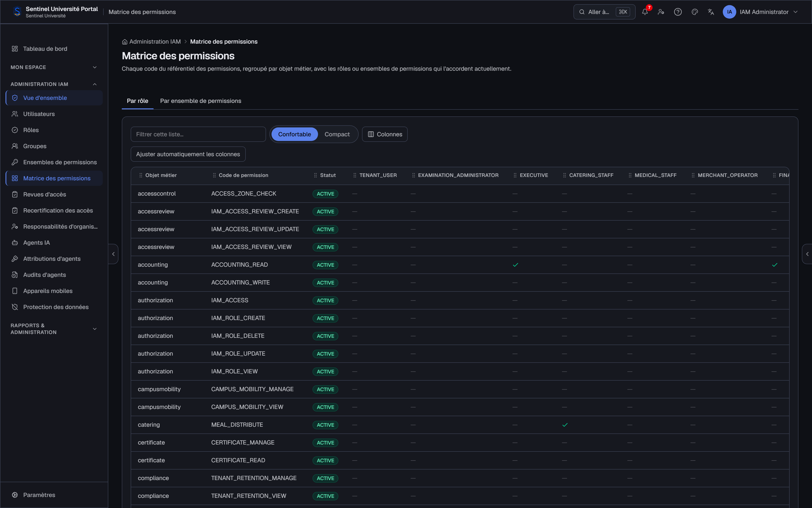Viewport: 812px width, 508px height.
Task: Click the Agents IA robot icon
Action: point(15,243)
